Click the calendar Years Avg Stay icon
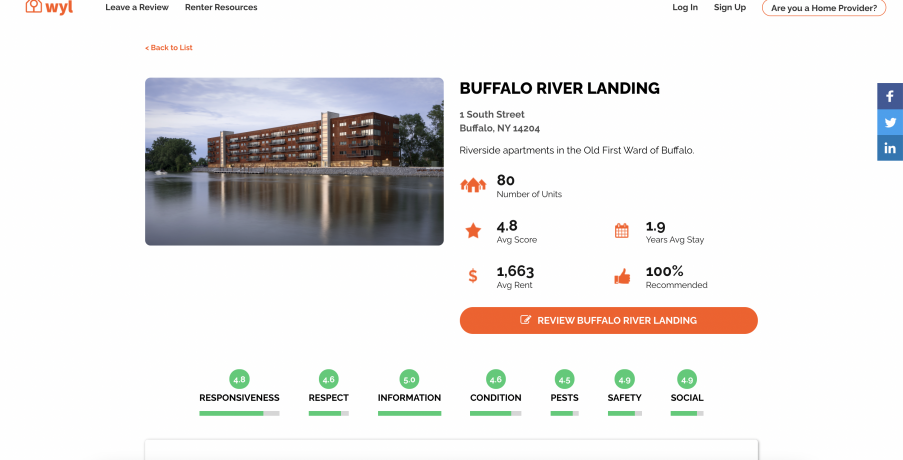903x460 pixels. 622,231
